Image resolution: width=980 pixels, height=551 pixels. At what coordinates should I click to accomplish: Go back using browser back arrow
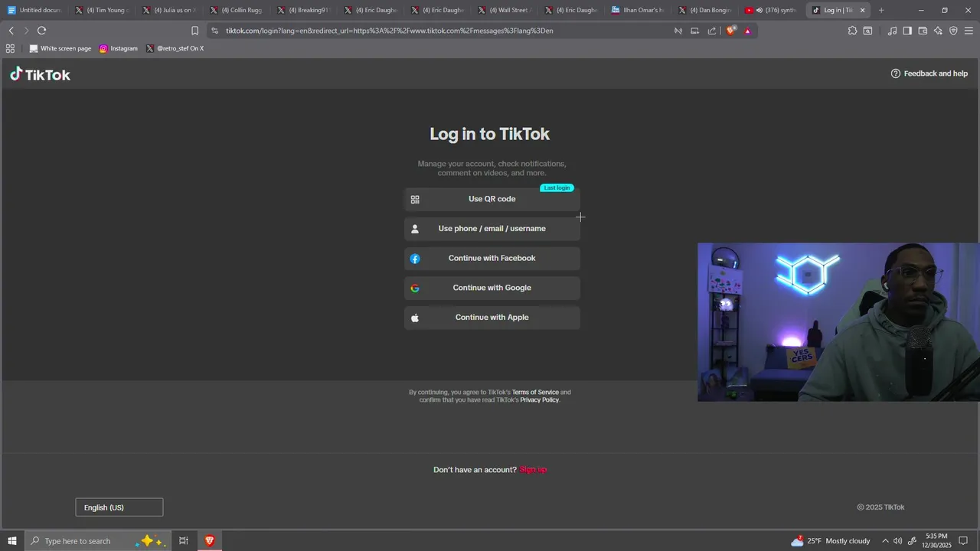point(11,31)
